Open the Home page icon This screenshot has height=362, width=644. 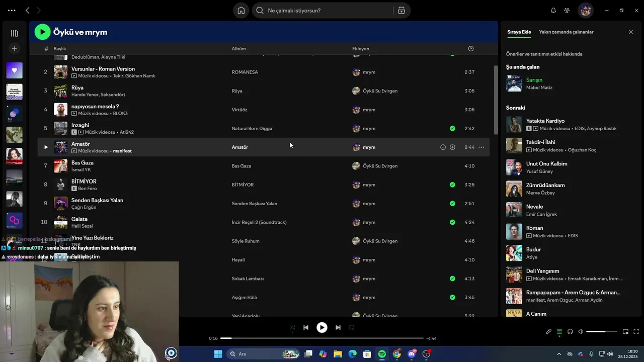point(242,11)
